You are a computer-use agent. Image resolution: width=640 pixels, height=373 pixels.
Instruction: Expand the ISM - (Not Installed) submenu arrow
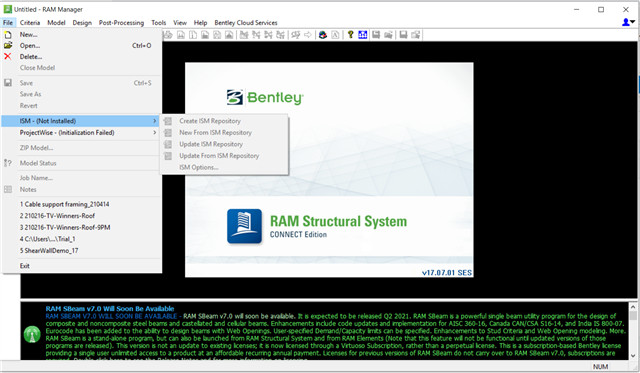[x=154, y=121]
